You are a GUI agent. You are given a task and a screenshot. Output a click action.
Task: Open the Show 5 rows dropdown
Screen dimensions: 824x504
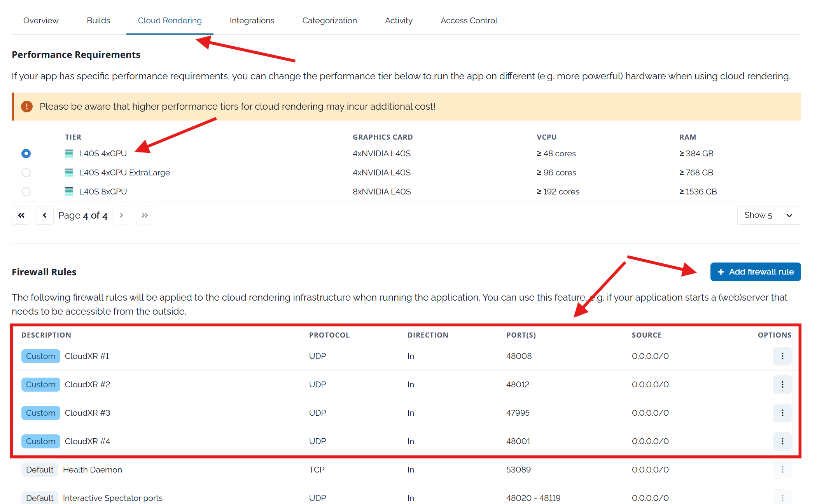[x=768, y=215]
